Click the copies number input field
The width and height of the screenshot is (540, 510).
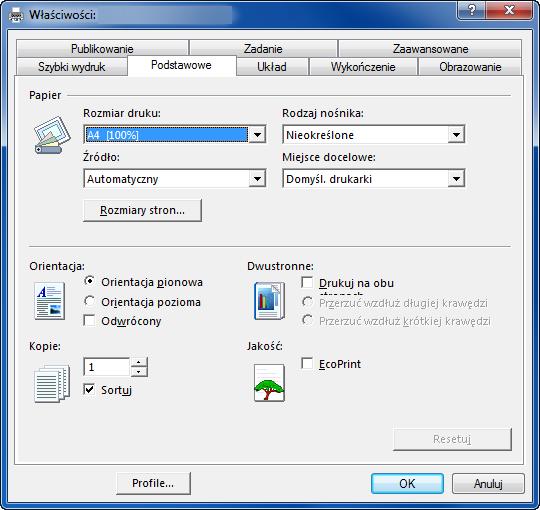click(107, 367)
